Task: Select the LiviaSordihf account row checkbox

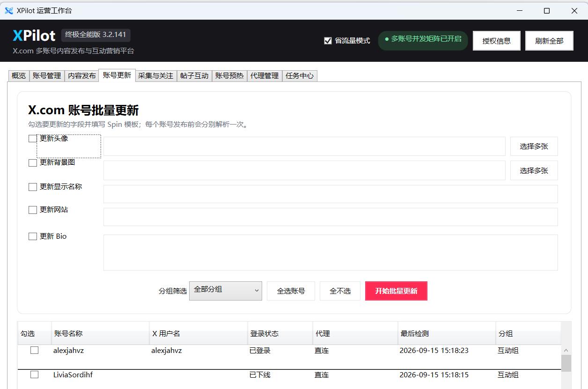Action: click(x=34, y=374)
